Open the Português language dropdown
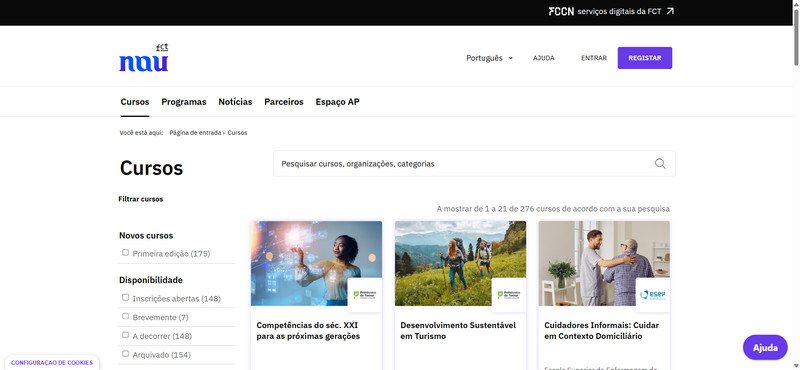This screenshot has width=800, height=370. (489, 58)
